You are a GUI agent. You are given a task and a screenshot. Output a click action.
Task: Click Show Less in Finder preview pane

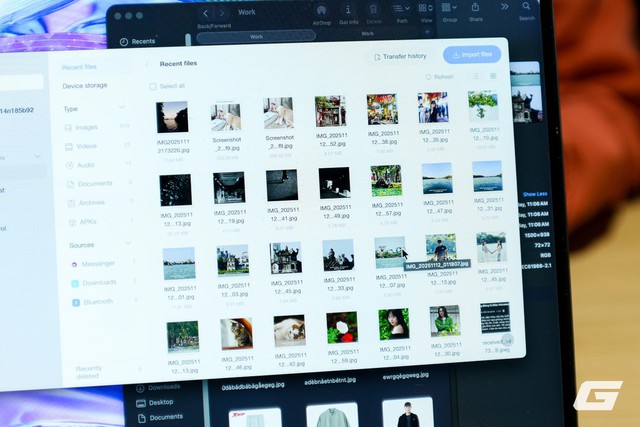tap(535, 194)
